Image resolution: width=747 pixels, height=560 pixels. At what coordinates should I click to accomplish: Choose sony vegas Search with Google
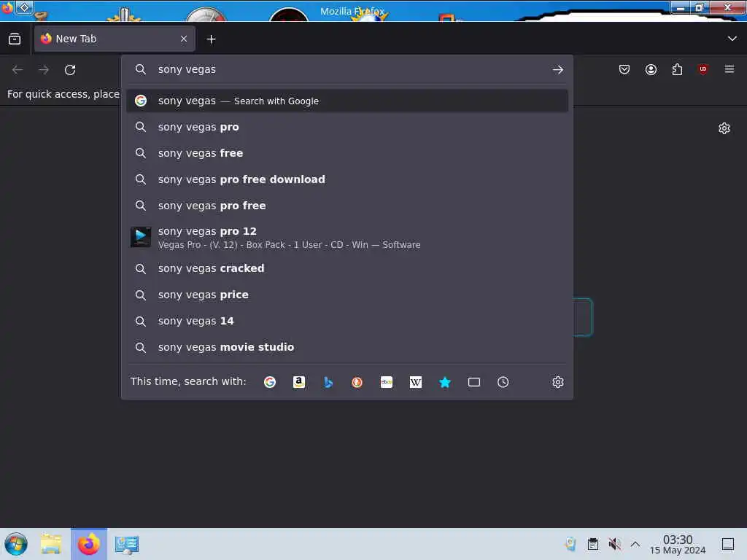(x=347, y=101)
